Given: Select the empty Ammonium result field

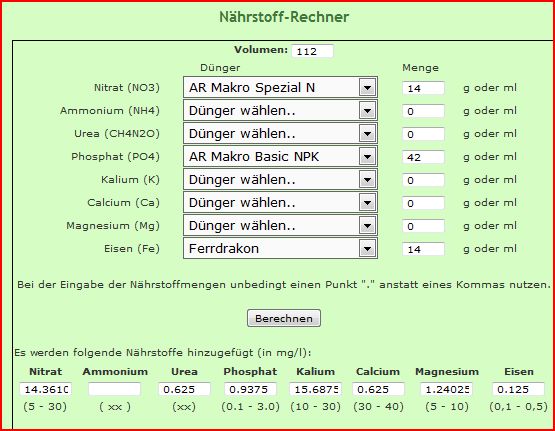Looking at the screenshot, I should [x=114, y=389].
